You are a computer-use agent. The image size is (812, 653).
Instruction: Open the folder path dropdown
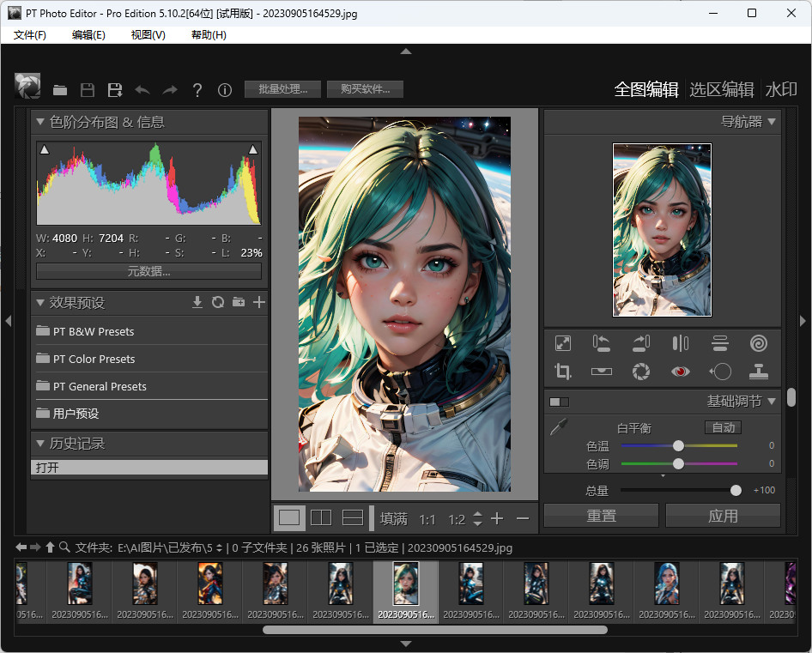point(219,547)
